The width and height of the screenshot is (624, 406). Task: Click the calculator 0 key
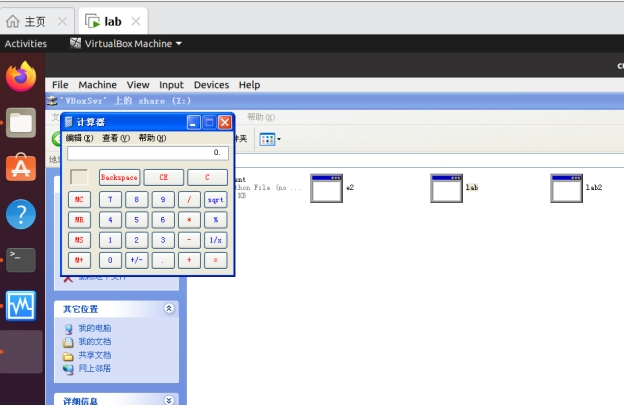point(110,260)
